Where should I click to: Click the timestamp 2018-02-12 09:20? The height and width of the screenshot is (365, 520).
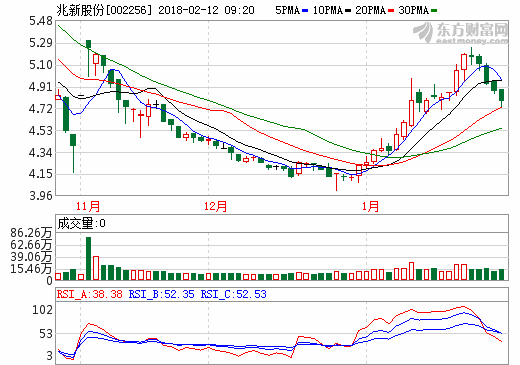(206, 10)
